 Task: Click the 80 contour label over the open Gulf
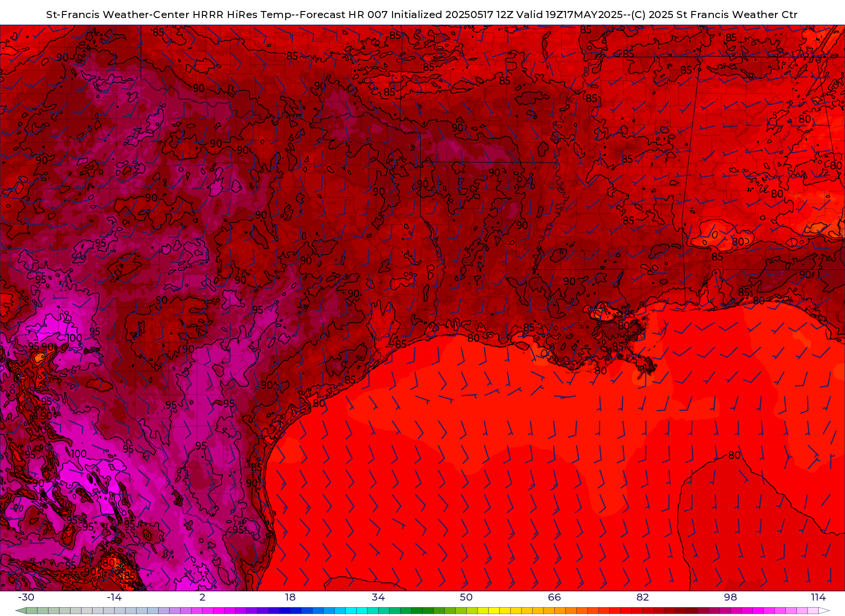point(734,455)
